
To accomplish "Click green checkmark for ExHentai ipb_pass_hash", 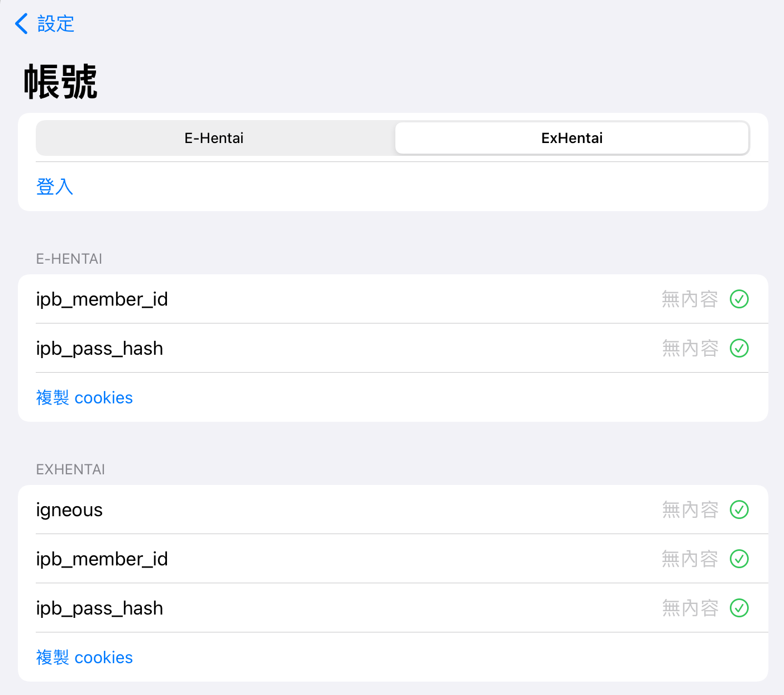I will (x=739, y=608).
